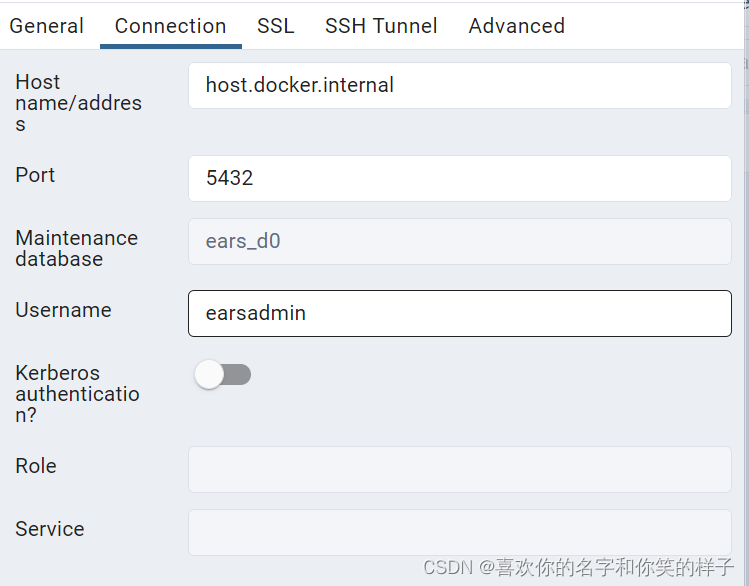Viewport: 749px width, 586px height.
Task: Select the Connection tab
Action: pyautogui.click(x=170, y=26)
